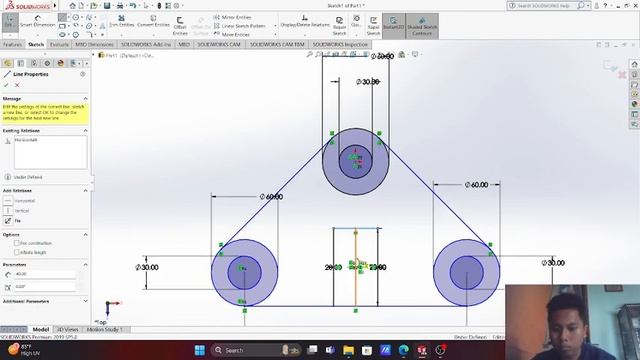Image resolution: width=640 pixels, height=360 pixels.
Task: Click the Home icon in top toolbar
Action: [73, 6]
